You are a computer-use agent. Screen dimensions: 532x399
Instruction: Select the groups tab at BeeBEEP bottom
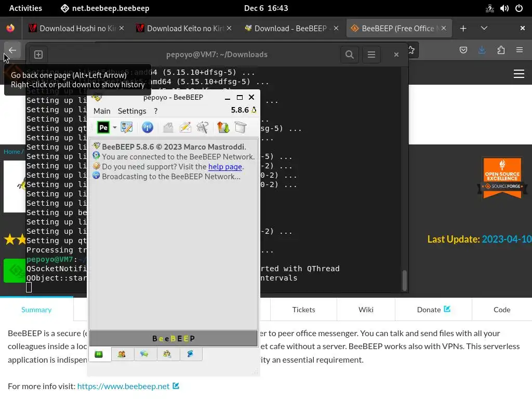167,354
